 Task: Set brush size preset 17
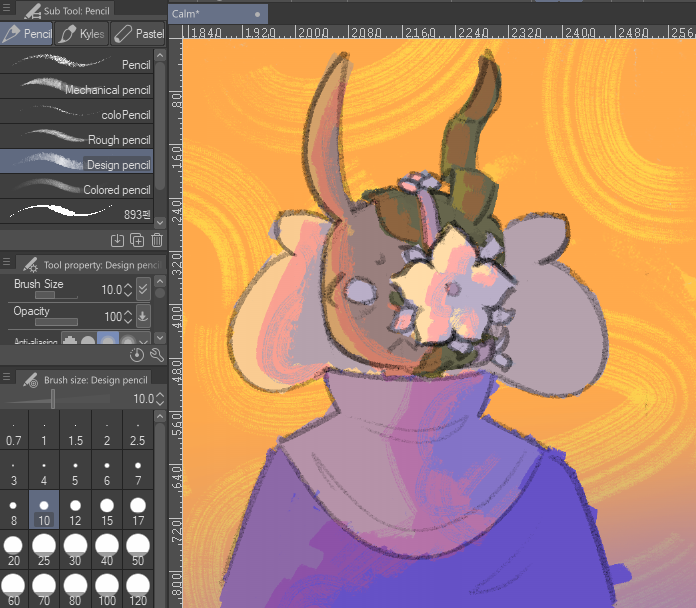pyautogui.click(x=138, y=509)
